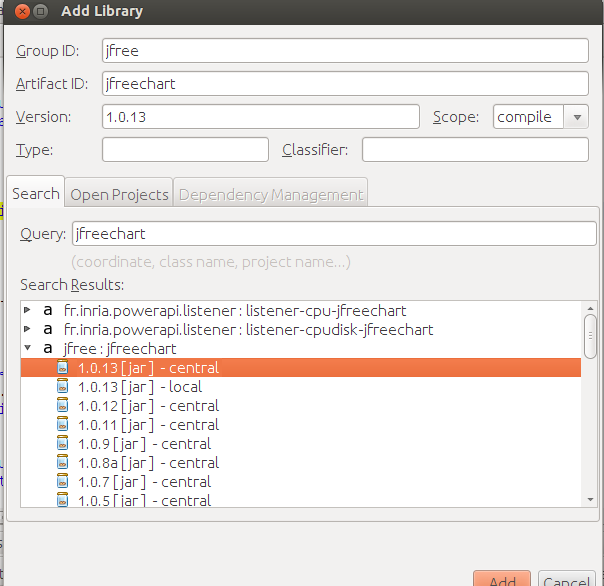
Task: Select 'fr.inria.powerapi.listener : listener-cpudisk-jfreechart' row
Action: click(x=301, y=330)
